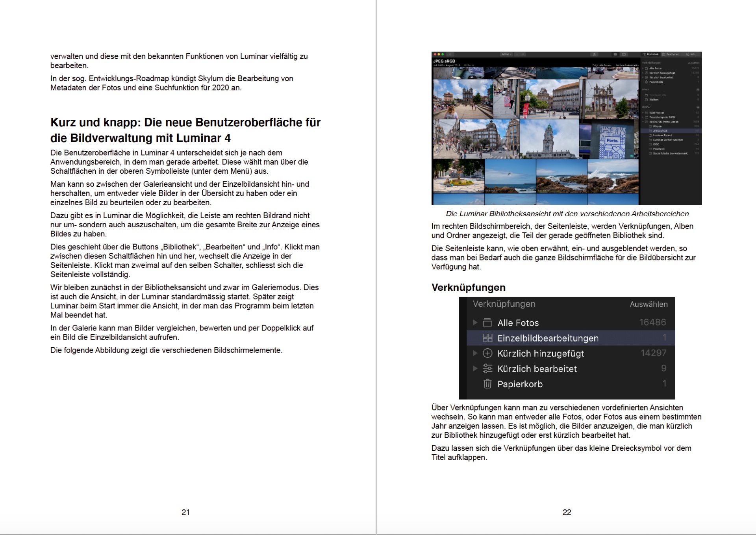The height and width of the screenshot is (535, 756).
Task: Click page number 22
Action: (567, 512)
